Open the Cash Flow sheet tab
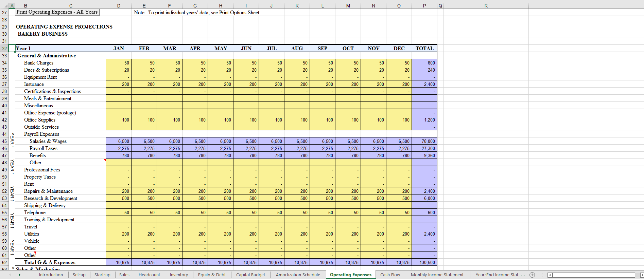 [390, 275]
